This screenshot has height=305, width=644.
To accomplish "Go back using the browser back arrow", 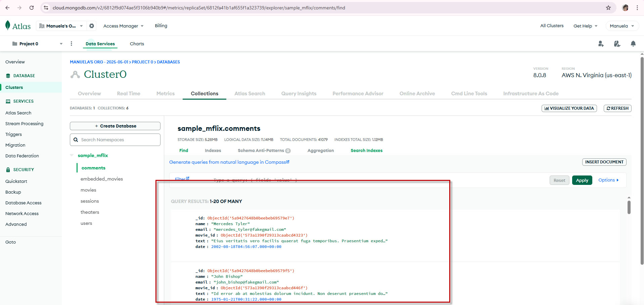I will click(7, 8).
